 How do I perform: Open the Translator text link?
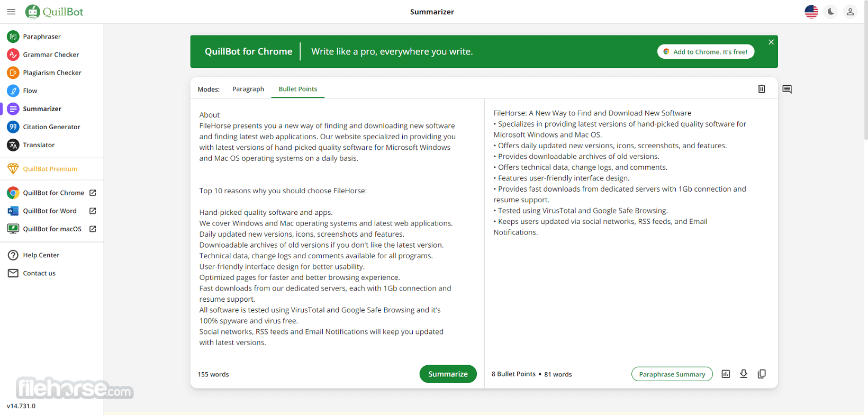click(39, 145)
